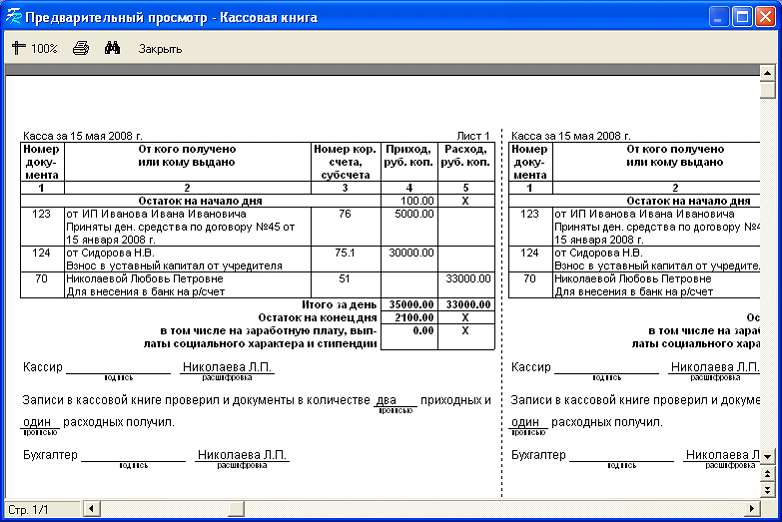Close the preview window with X

coord(765,16)
